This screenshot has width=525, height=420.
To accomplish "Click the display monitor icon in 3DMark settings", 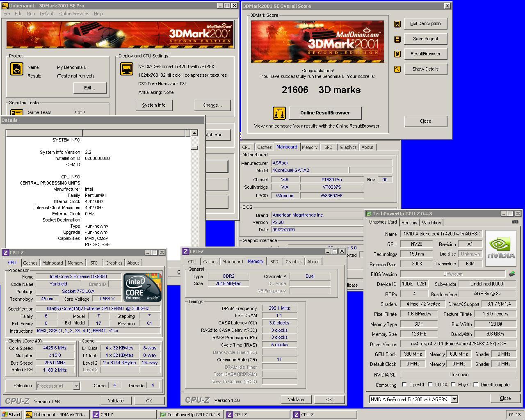I will (127, 69).
